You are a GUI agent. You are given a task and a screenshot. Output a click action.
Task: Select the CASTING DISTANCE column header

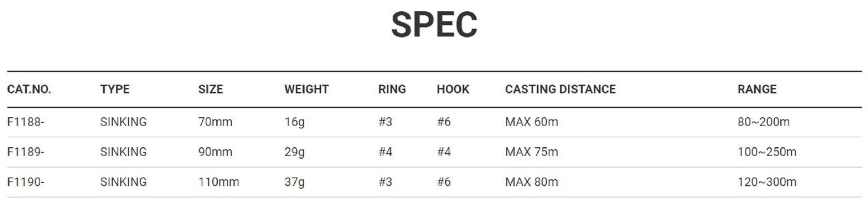tap(560, 89)
